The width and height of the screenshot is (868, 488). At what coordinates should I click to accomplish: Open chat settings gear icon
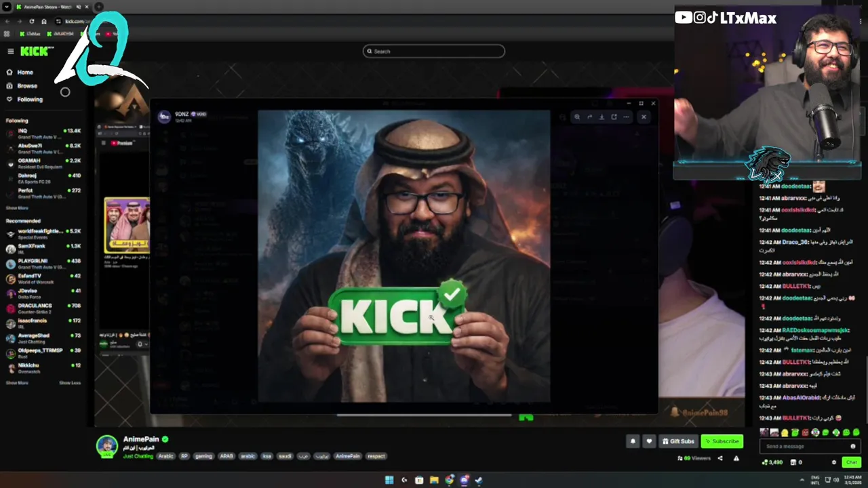tap(834, 462)
